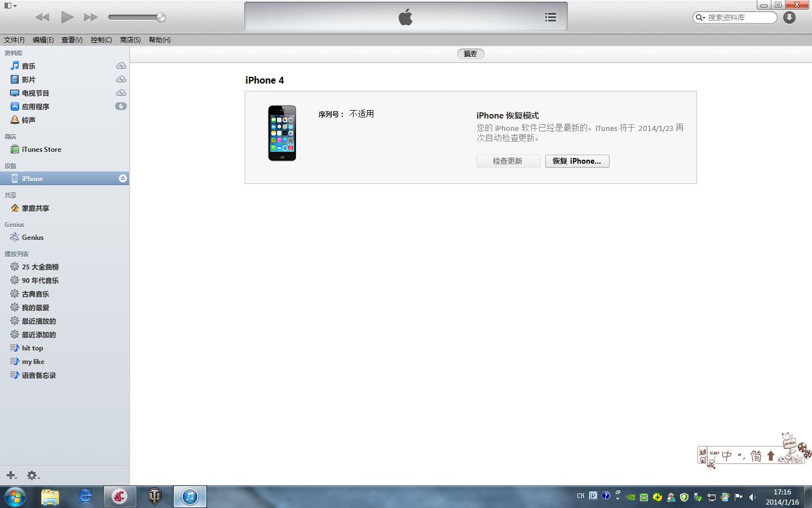This screenshot has height=508, width=812.
Task: Open Windows Explorer from the taskbar
Action: [x=50, y=497]
